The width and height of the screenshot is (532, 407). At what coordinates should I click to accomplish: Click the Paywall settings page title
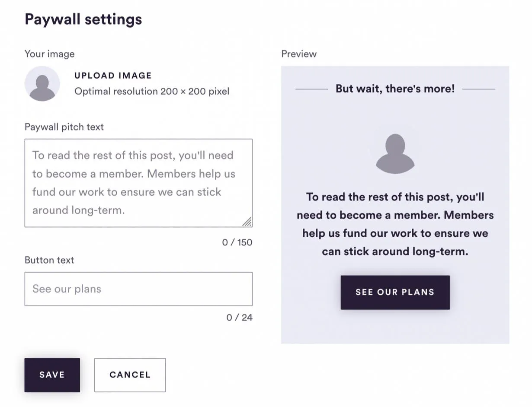tap(83, 19)
